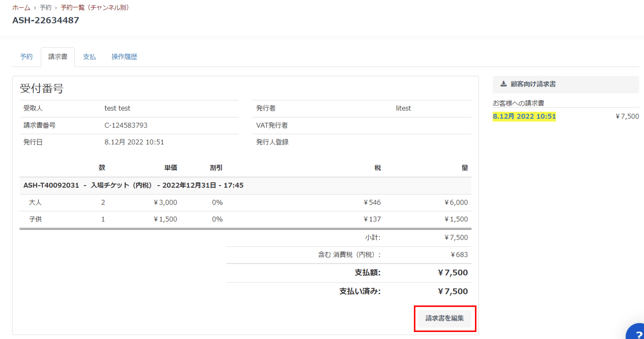This screenshot has width=644, height=339.
Task: Show the 操作履歴 tab
Action: pos(124,57)
